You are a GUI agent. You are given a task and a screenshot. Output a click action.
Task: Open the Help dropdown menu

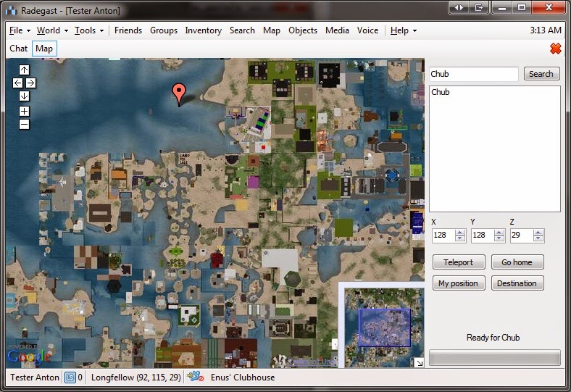tap(404, 30)
